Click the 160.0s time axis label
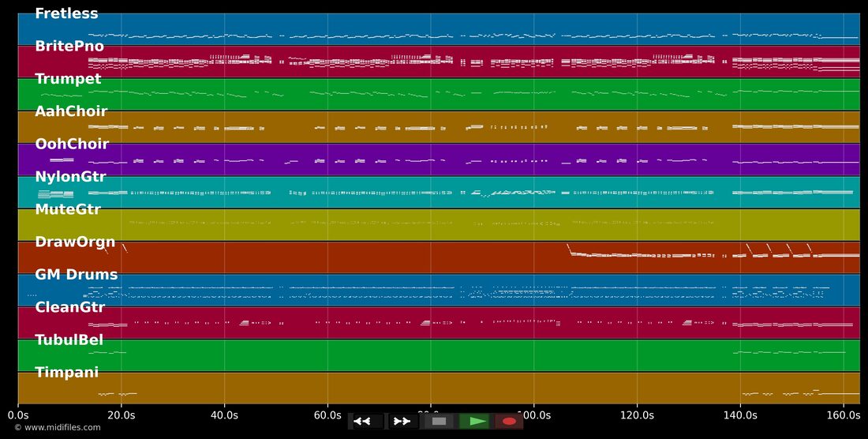This screenshot has width=868, height=439. pos(843,414)
